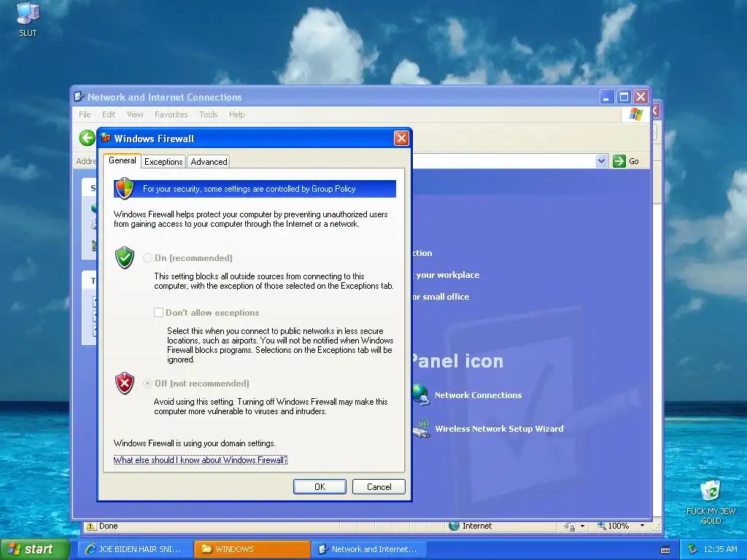Open the What else should I know link
Screen dimensions: 747x560
click(x=201, y=460)
